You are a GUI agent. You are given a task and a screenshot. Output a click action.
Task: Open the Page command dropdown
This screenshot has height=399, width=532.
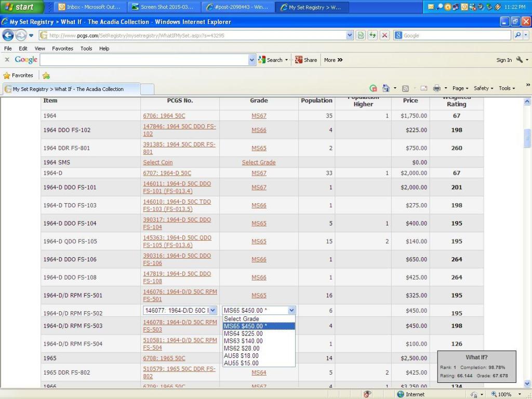pyautogui.click(x=460, y=88)
